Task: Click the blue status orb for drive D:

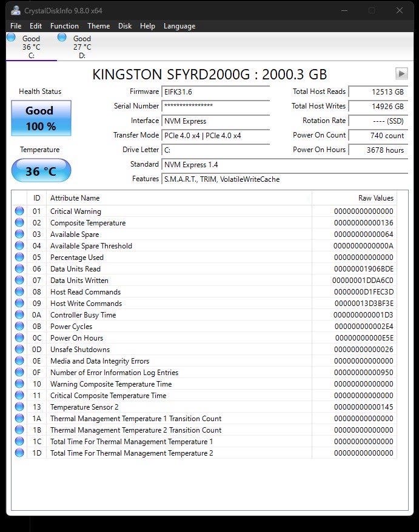Action: pyautogui.click(x=62, y=37)
